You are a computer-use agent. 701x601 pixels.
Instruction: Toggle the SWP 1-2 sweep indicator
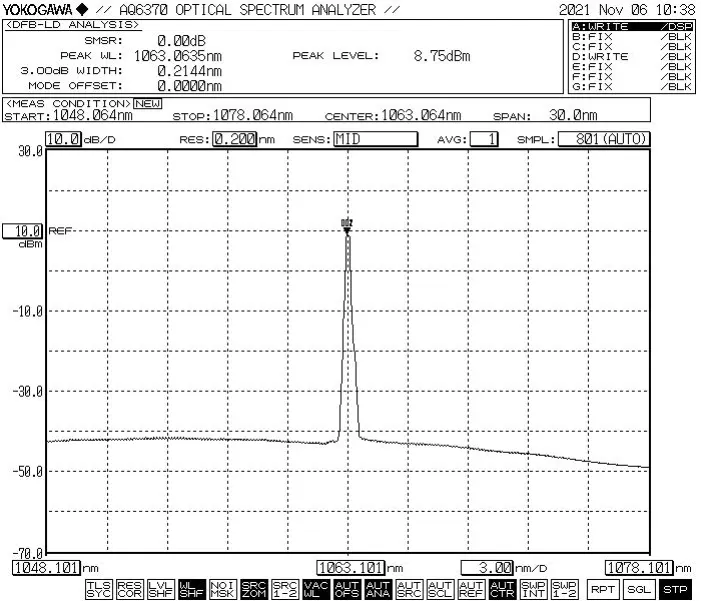(x=565, y=589)
